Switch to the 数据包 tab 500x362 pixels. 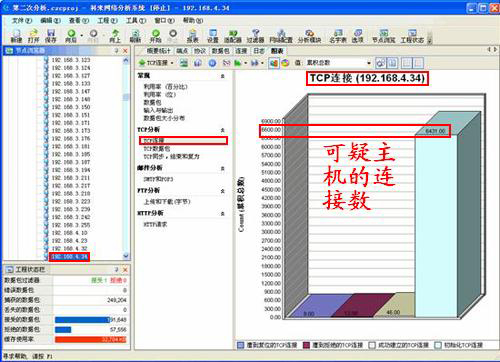pos(220,51)
